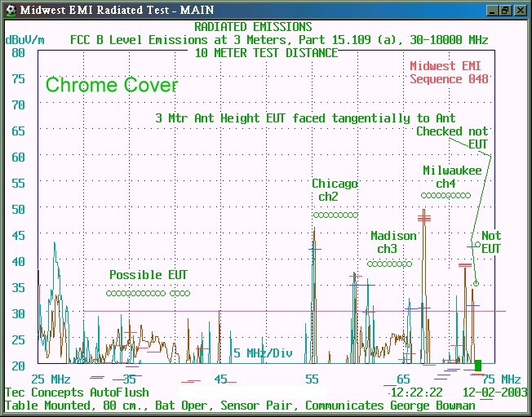The width and height of the screenshot is (532, 417).
Task: Restore the window using the title bar button
Action: click(x=505, y=10)
